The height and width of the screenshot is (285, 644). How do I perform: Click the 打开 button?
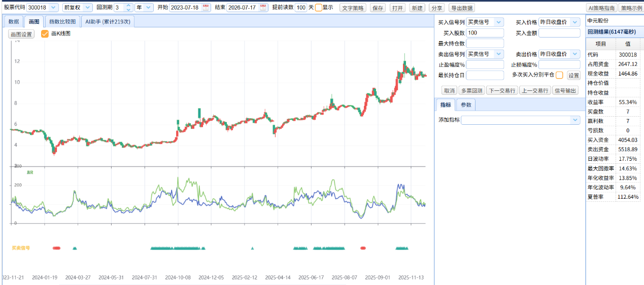point(397,8)
